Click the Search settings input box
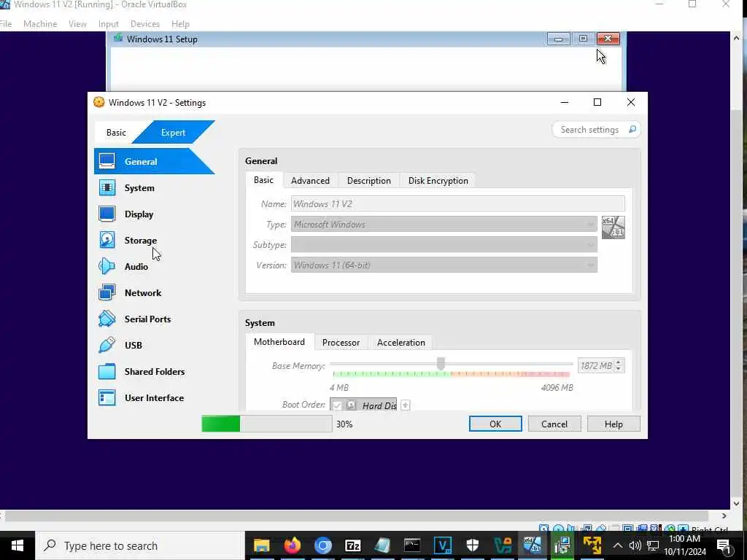This screenshot has height=560, width=747. pyautogui.click(x=596, y=130)
